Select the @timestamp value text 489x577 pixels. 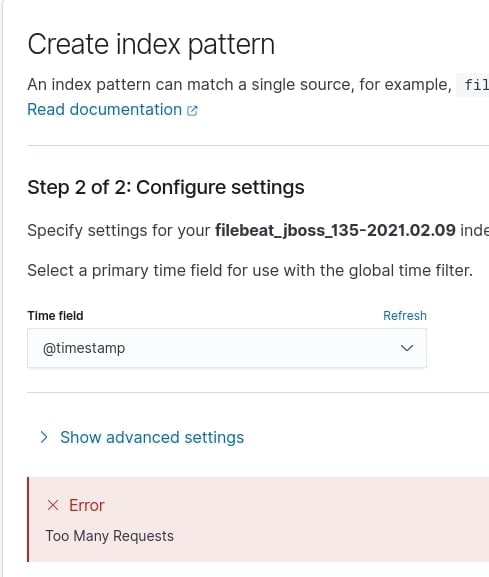tap(84, 348)
